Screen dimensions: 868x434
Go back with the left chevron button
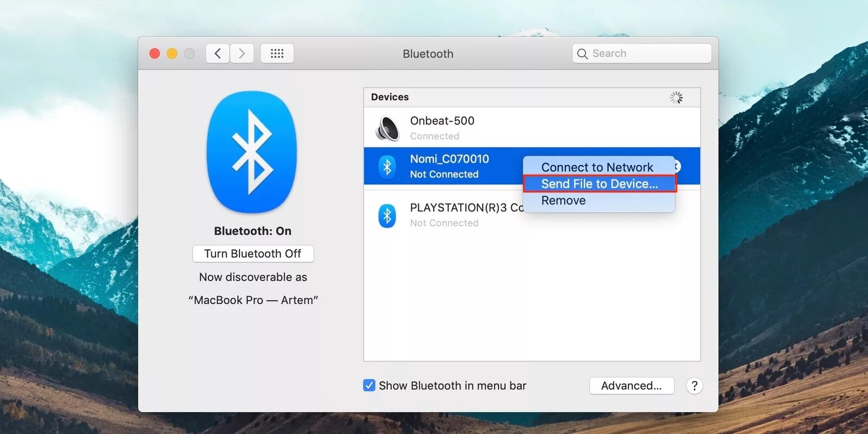218,53
